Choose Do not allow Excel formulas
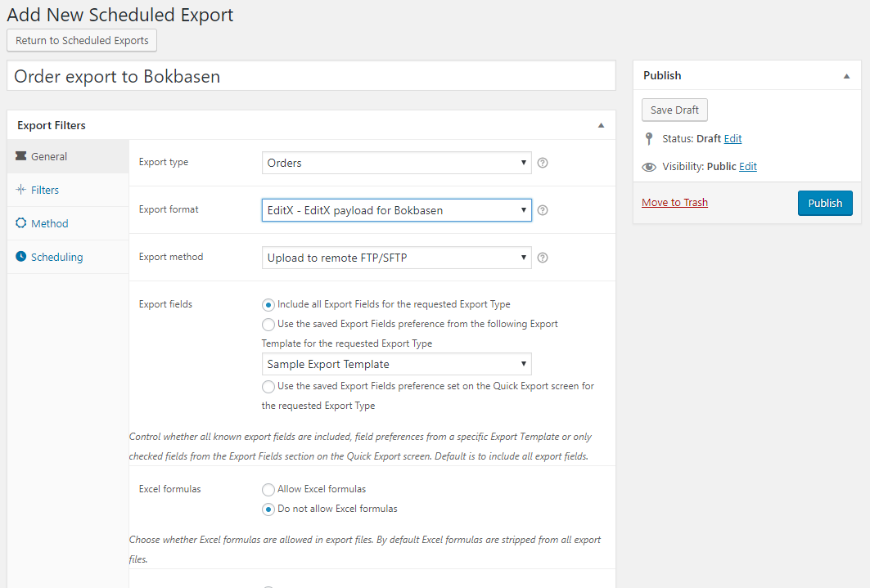Image resolution: width=870 pixels, height=588 pixels. [268, 509]
